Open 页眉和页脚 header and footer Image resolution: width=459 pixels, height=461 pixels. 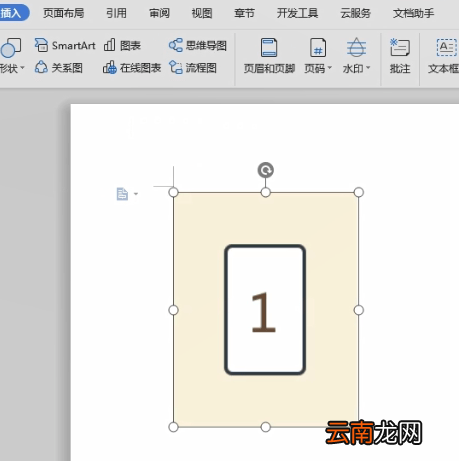coord(269,56)
